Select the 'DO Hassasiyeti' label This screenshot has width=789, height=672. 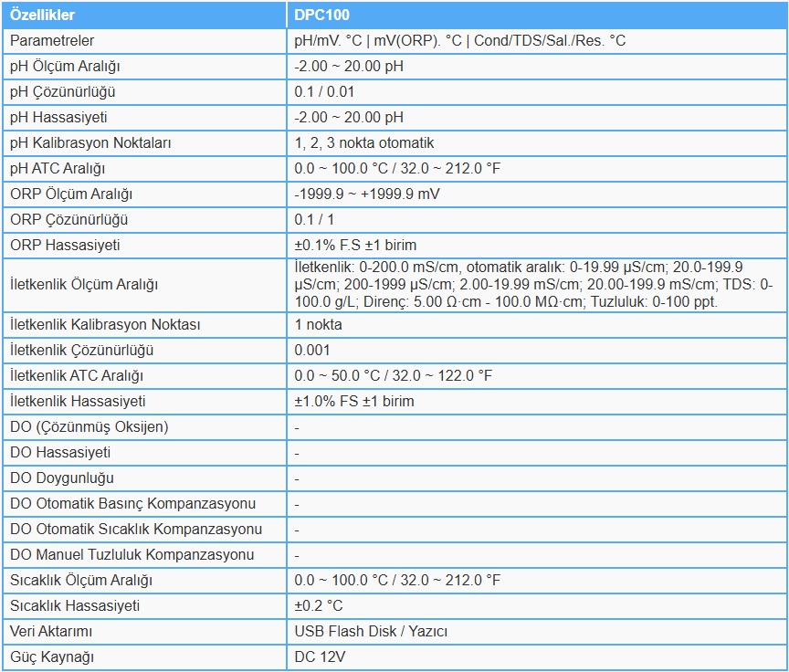tap(60, 453)
